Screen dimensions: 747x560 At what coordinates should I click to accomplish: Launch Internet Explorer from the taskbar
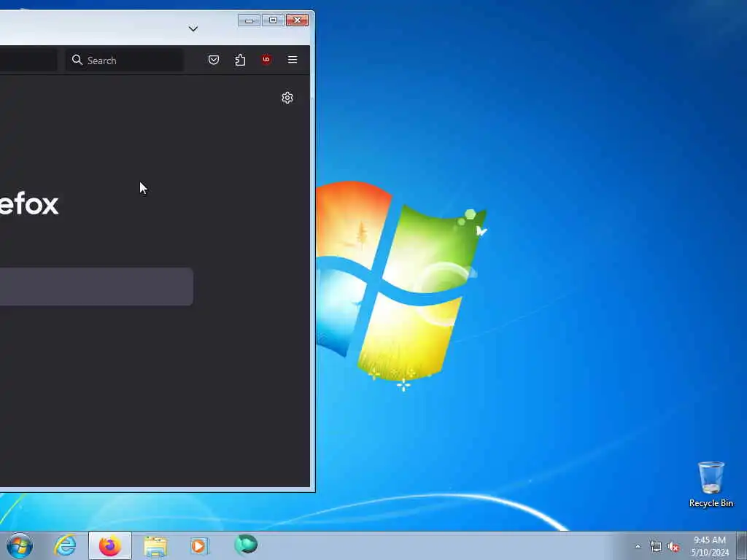pyautogui.click(x=65, y=545)
